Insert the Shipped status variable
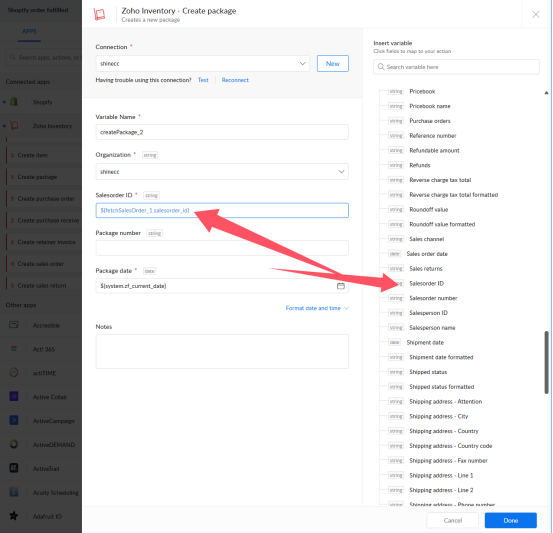 point(428,372)
